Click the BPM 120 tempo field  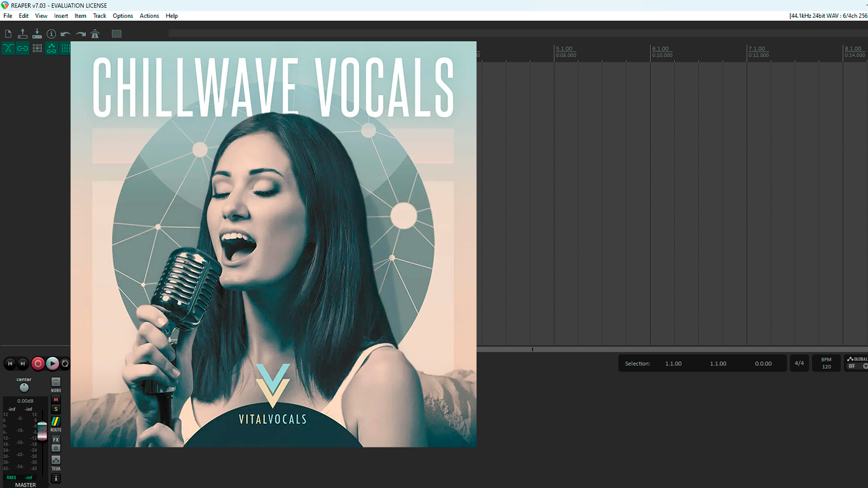coord(826,363)
